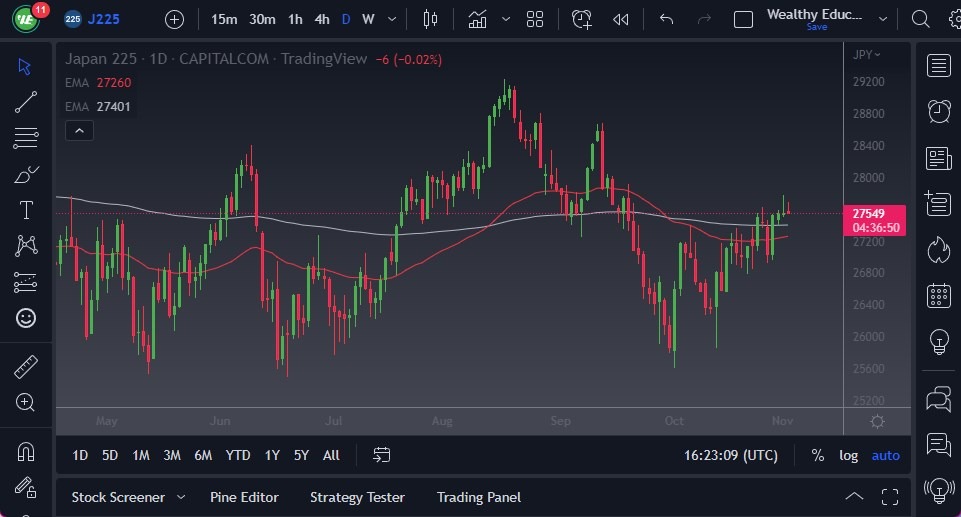Open the Measure ruler tool

click(x=26, y=367)
